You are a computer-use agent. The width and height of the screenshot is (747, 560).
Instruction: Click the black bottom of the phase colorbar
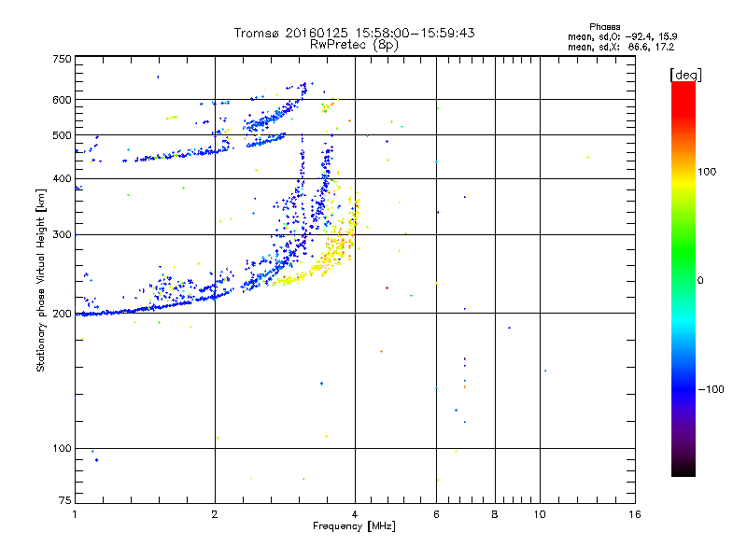[684, 469]
